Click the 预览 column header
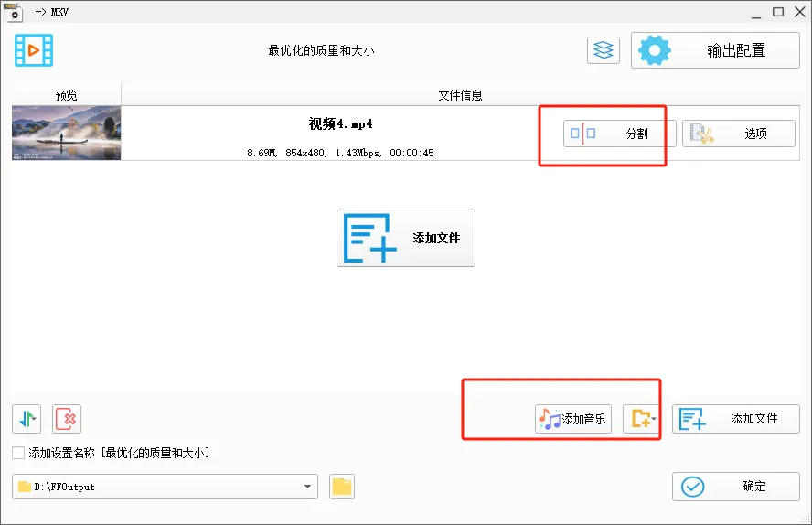The image size is (812, 525). (66, 95)
